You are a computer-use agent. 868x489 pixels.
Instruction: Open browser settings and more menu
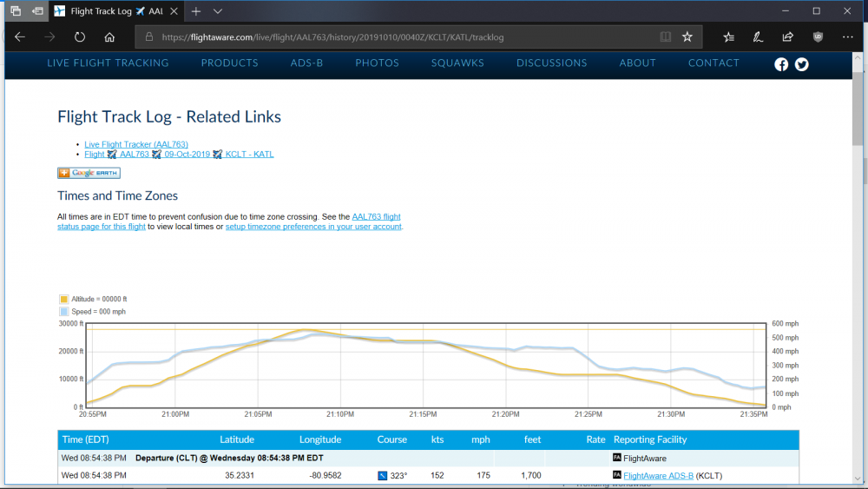[x=847, y=37]
